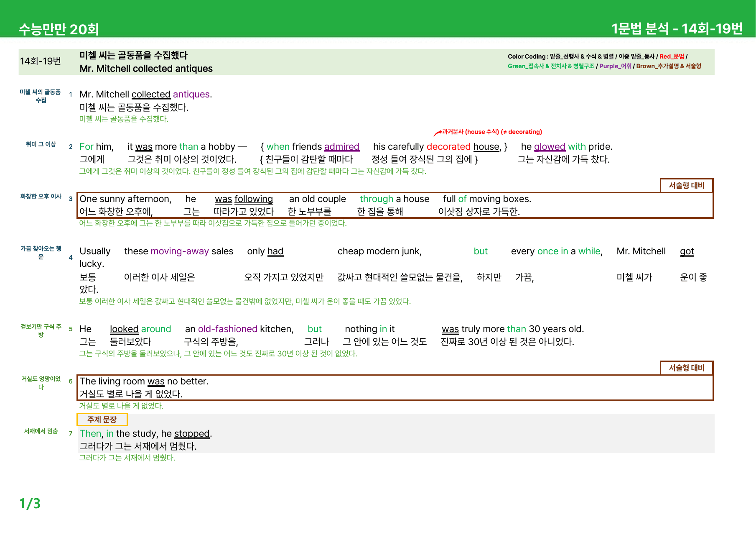Click the green phrase 'once in a while'
This screenshot has height=535, width=756.
click(x=569, y=251)
